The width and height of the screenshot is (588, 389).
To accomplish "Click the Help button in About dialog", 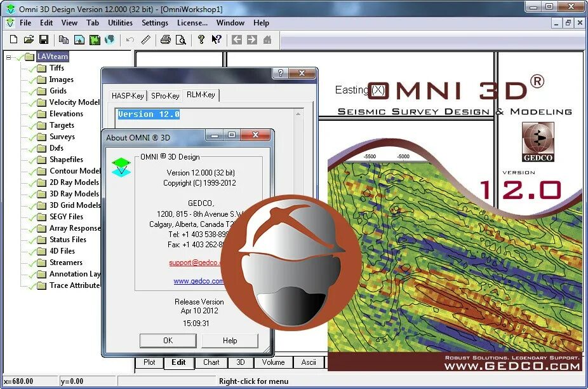I will [230, 341].
